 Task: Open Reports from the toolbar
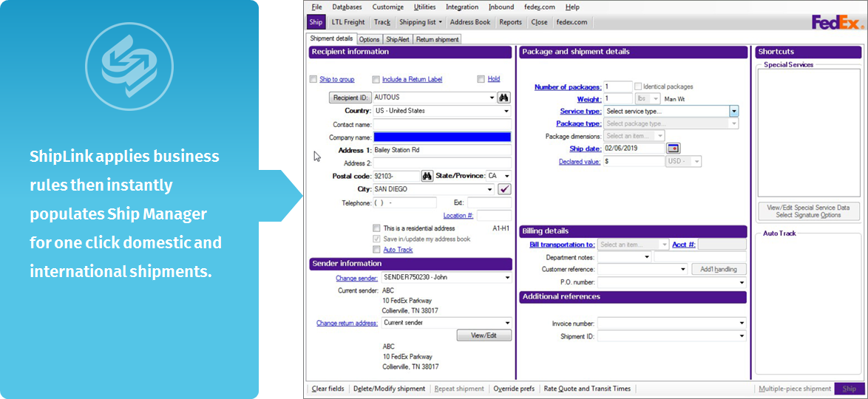(510, 22)
